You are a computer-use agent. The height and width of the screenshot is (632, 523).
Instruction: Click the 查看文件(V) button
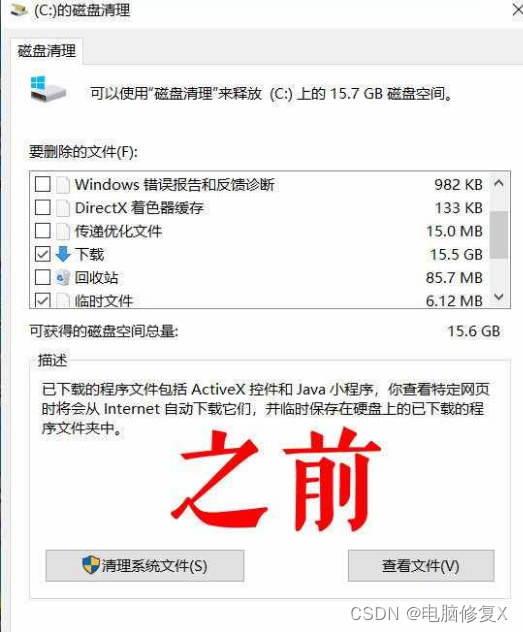421,565
